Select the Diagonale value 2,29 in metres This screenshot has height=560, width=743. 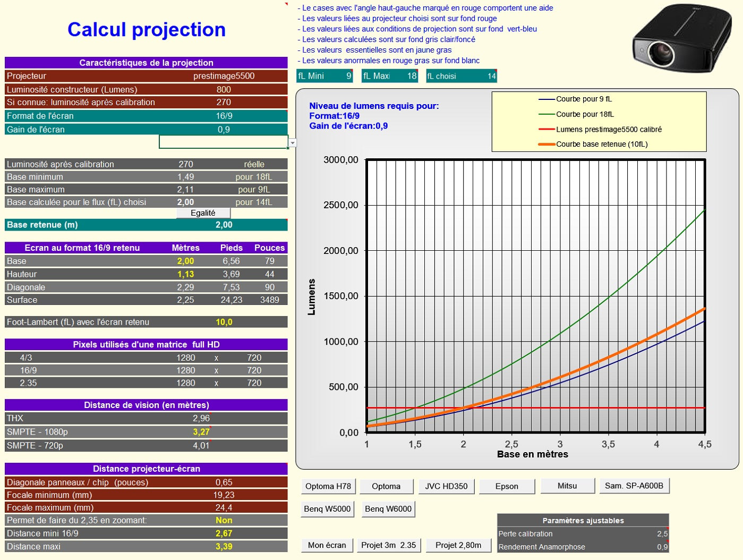[186, 287]
